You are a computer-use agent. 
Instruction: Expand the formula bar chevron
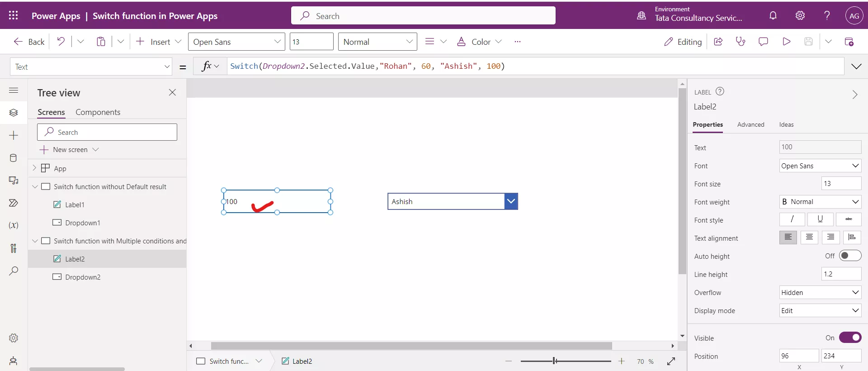[856, 67]
